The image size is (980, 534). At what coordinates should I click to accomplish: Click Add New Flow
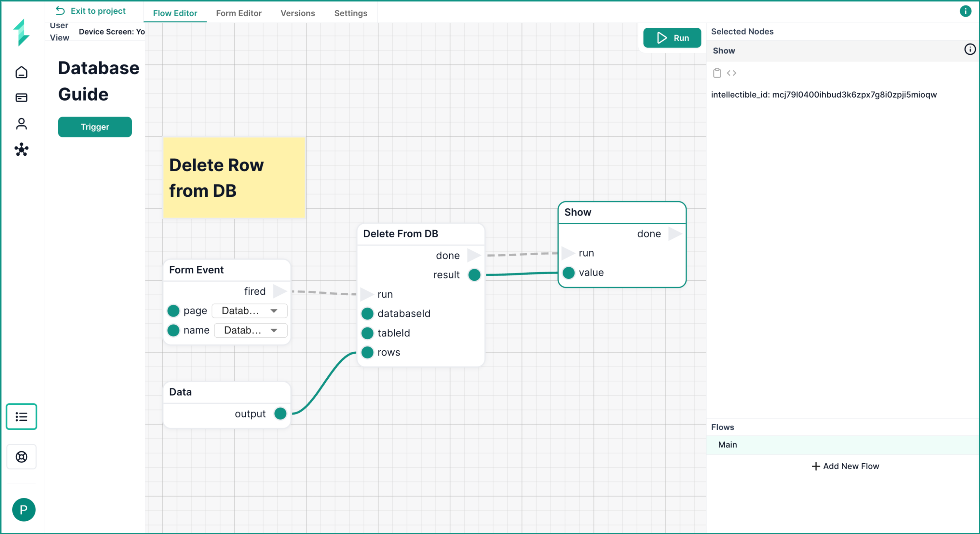845,466
